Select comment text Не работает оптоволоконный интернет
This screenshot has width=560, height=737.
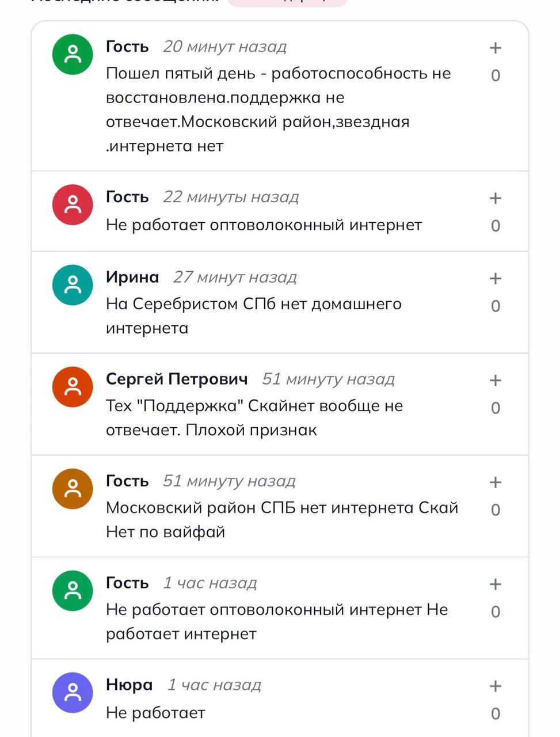pyautogui.click(x=264, y=225)
